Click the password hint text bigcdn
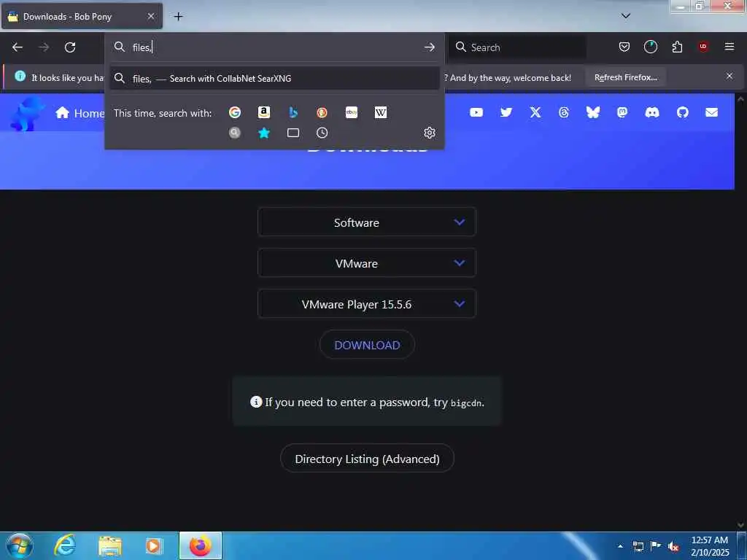Image resolution: width=747 pixels, height=560 pixels. point(466,402)
